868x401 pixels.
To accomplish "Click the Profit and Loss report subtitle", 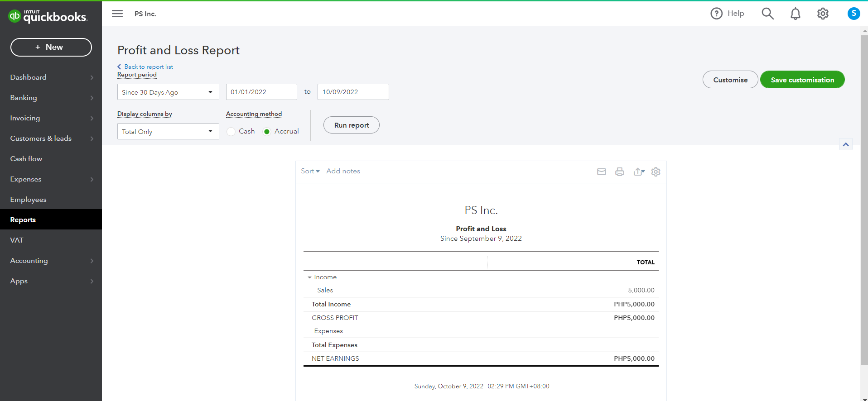I will pos(481,229).
